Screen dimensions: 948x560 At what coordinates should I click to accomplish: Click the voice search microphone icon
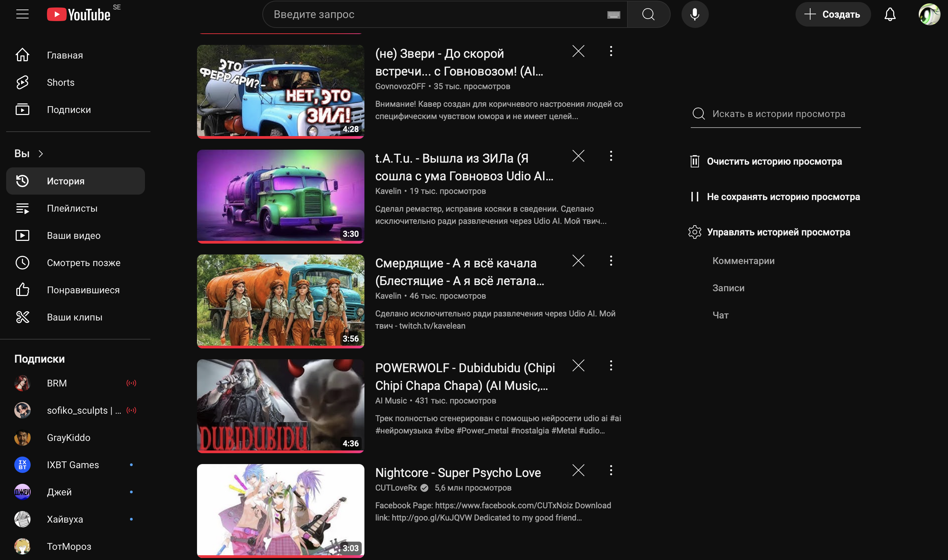click(694, 14)
